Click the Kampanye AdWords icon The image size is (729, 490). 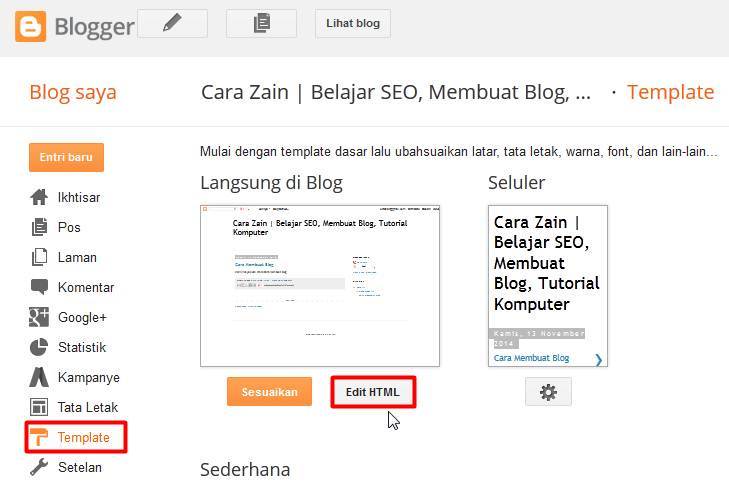(x=39, y=377)
